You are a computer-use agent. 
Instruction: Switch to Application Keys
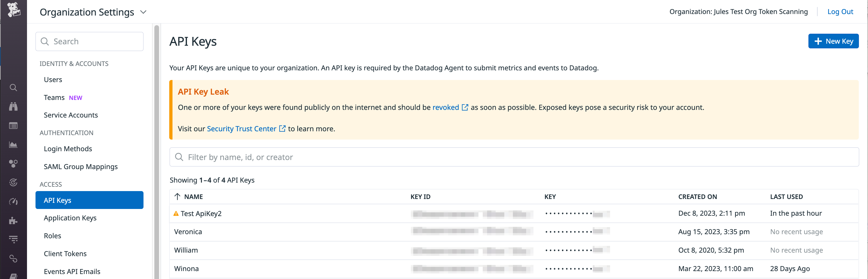tap(70, 218)
